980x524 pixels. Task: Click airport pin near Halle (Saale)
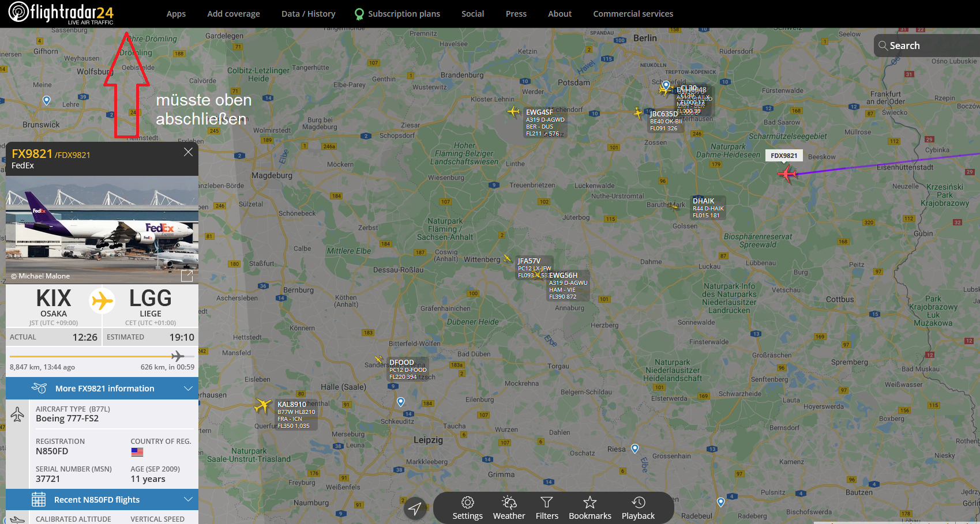401,402
